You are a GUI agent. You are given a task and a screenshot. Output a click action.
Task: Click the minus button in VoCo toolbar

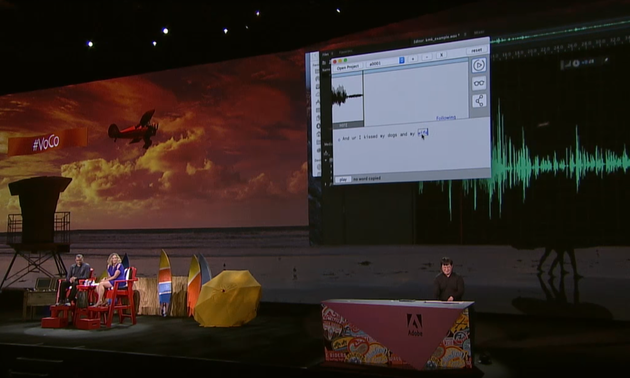427,57
